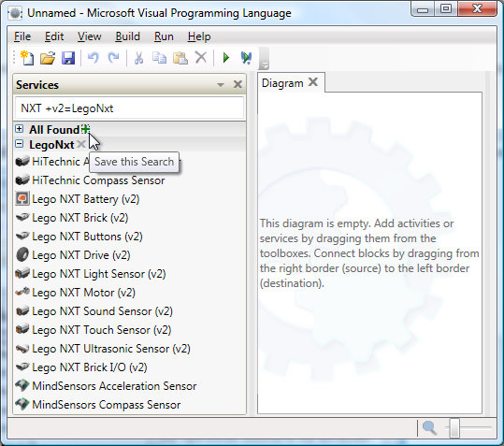Viewport: 504px width, 446px height.
Task: Undo the last action
Action: point(94,58)
